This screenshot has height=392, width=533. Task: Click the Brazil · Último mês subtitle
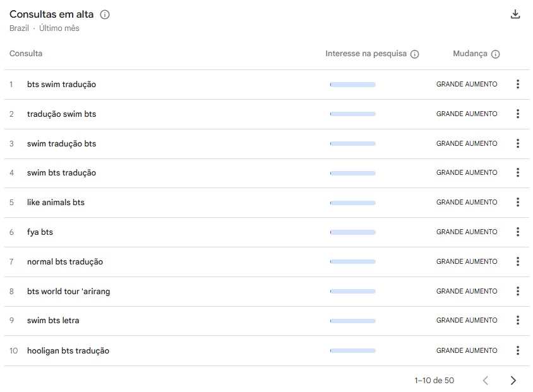pos(44,28)
